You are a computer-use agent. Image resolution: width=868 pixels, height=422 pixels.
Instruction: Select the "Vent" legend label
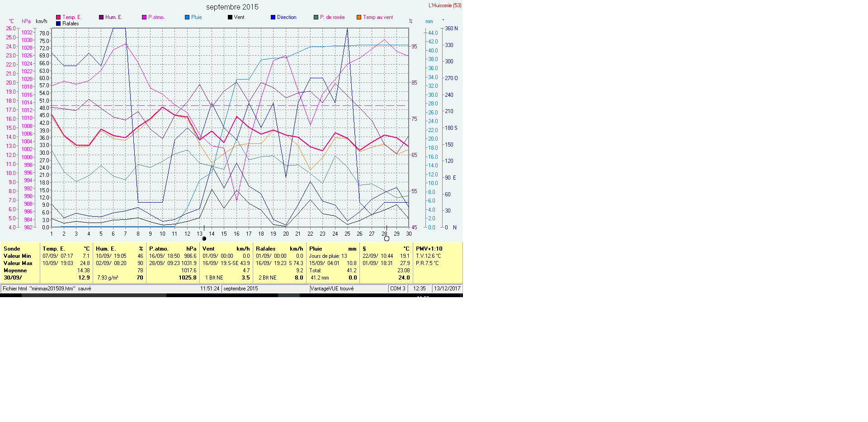[239, 17]
